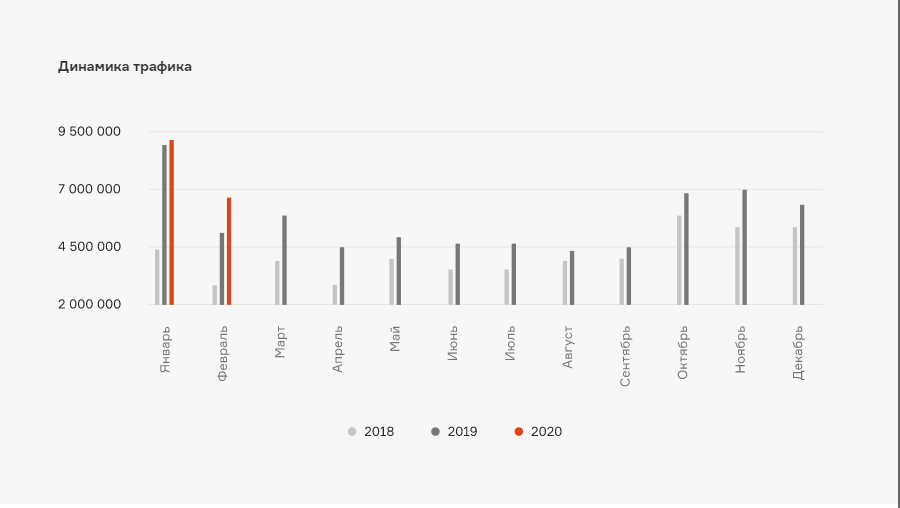Select the Сентябрь axis label
The height and width of the screenshot is (508, 900).
pos(626,356)
